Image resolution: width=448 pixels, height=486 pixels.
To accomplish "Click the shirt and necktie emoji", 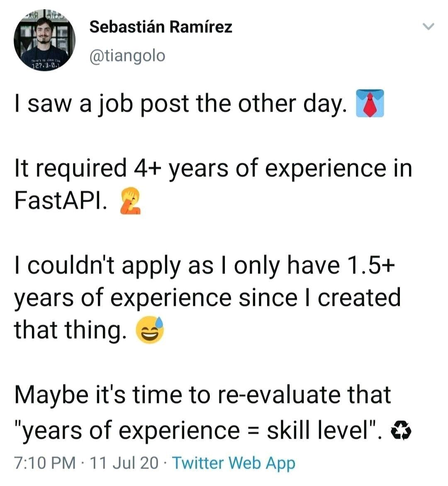I will (370, 103).
